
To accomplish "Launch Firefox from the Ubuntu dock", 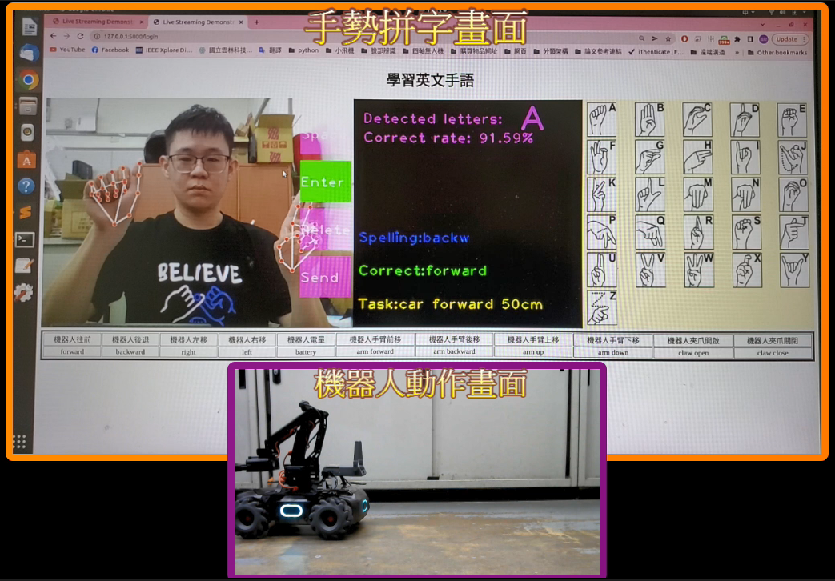I will pos(28,50).
